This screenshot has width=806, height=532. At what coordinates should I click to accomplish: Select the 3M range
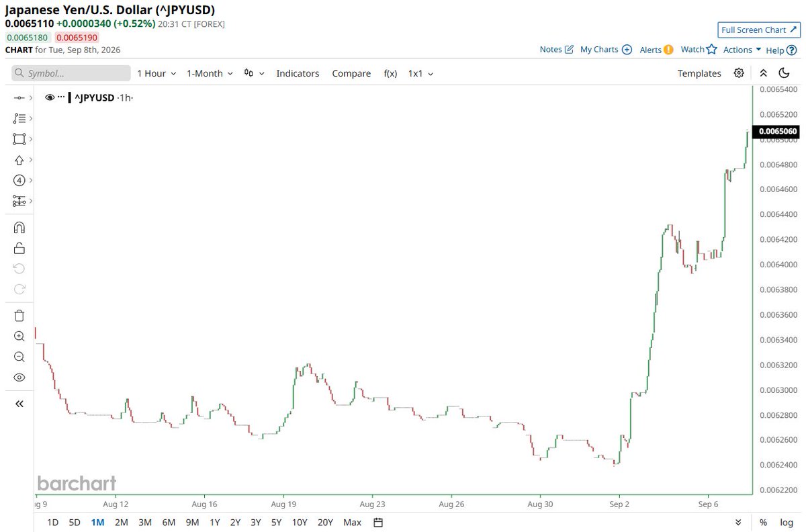(144, 522)
